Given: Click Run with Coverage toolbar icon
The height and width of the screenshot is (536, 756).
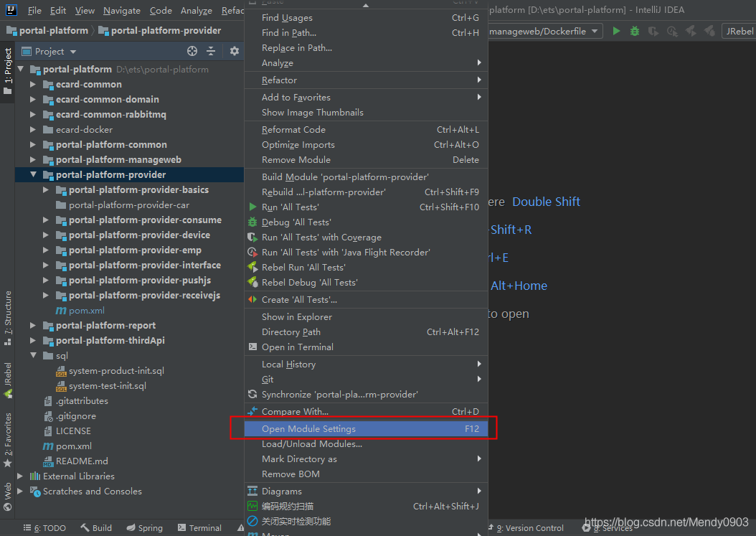Looking at the screenshot, I should tap(653, 32).
